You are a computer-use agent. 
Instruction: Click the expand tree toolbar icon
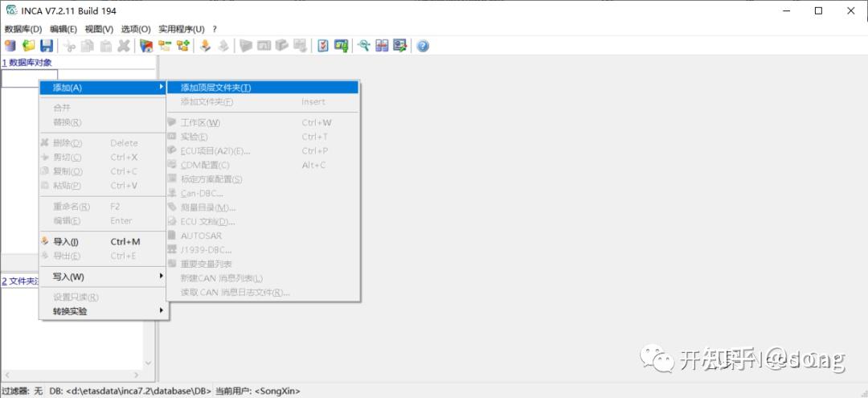click(x=182, y=46)
